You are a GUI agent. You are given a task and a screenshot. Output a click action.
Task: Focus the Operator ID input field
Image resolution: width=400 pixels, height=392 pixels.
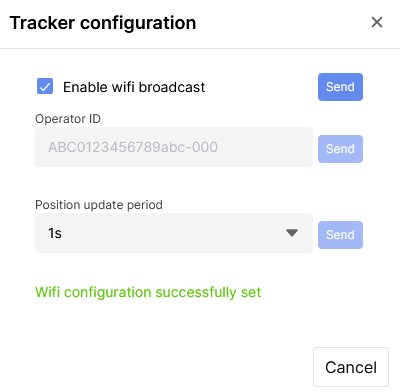coord(174,147)
